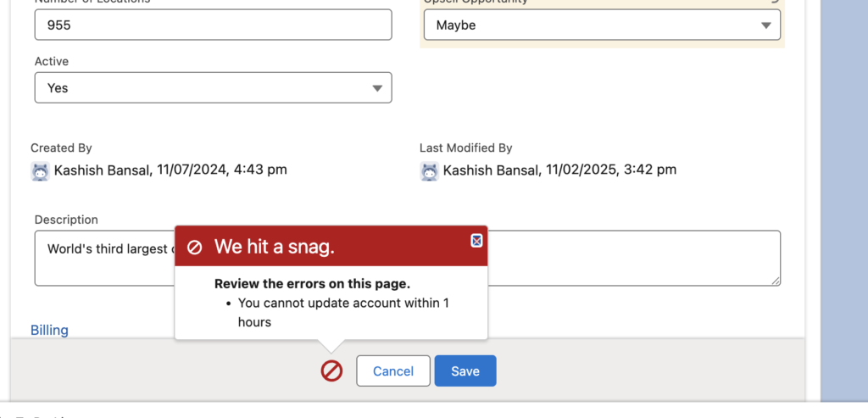
Task: Click the Last Modified By avatar icon
Action: tap(429, 170)
